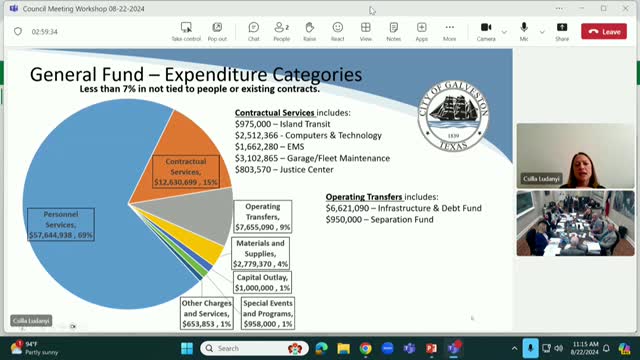Viewport: 640px width, 360px height.
Task: Click the Contractual Services pie label
Action: pyautogui.click(x=186, y=172)
